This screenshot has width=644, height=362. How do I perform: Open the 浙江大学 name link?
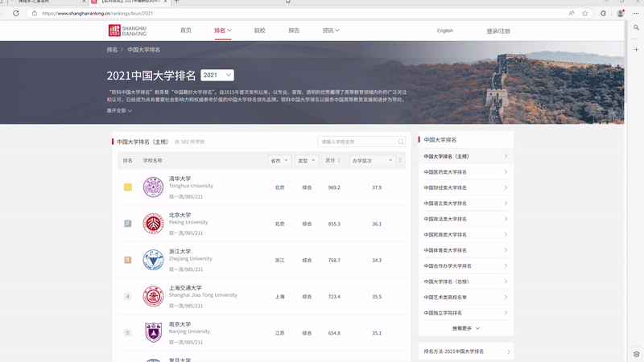180,251
